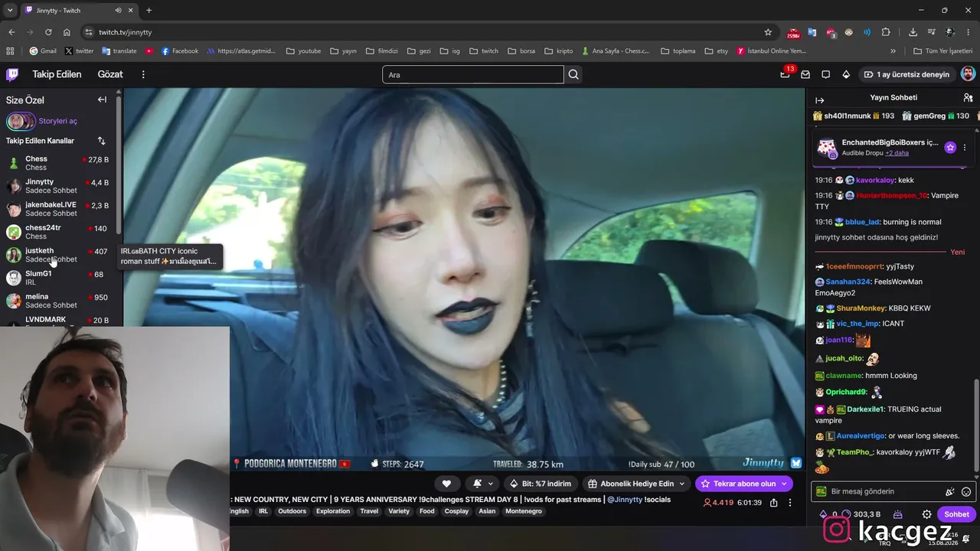Viewport: 980px width, 551px height.
Task: Open the Twitch more options menu
Action: coord(143,74)
